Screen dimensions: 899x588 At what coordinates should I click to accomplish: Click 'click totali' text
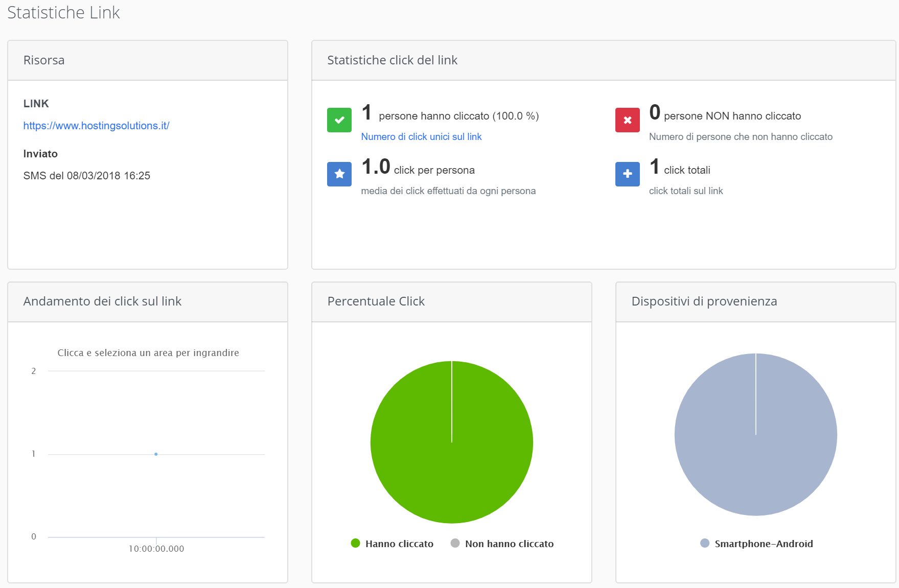[687, 170]
